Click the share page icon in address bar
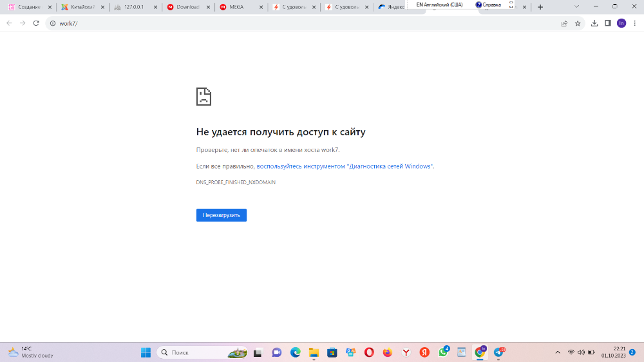The width and height of the screenshot is (644, 362). click(x=564, y=23)
